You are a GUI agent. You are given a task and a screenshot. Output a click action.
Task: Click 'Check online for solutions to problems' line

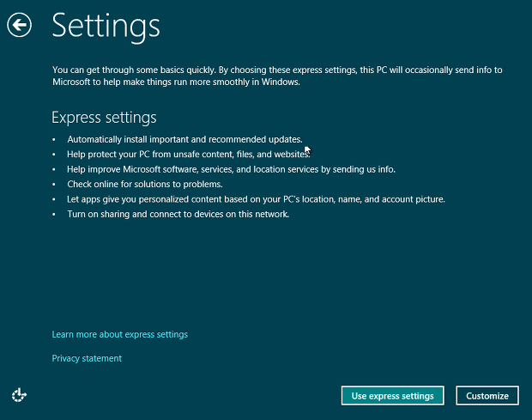tap(145, 185)
